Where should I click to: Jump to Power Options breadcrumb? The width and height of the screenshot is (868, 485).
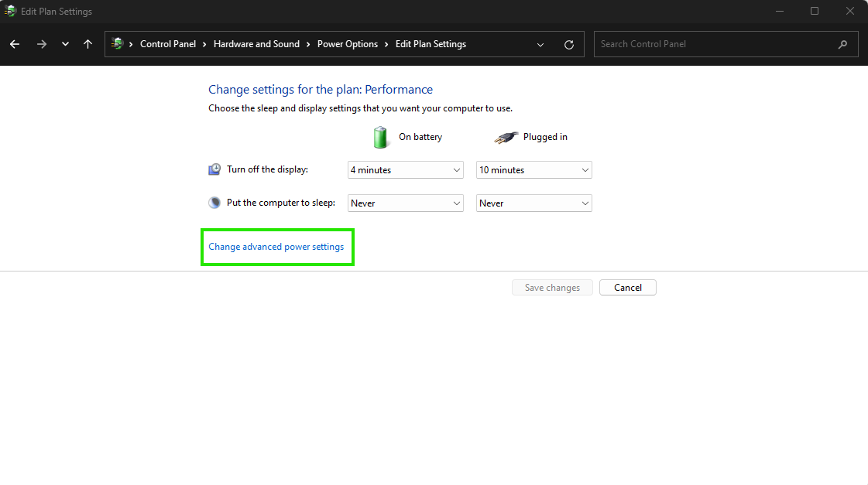[348, 44]
